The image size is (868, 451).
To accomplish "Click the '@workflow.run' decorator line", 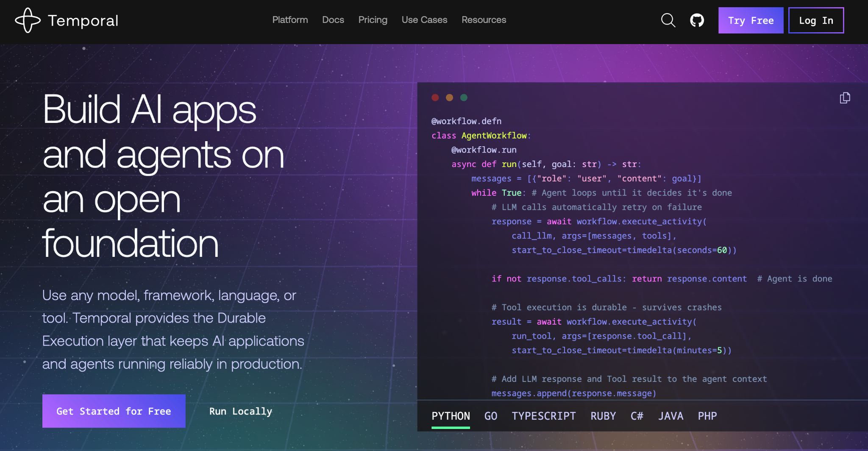I will coord(484,150).
